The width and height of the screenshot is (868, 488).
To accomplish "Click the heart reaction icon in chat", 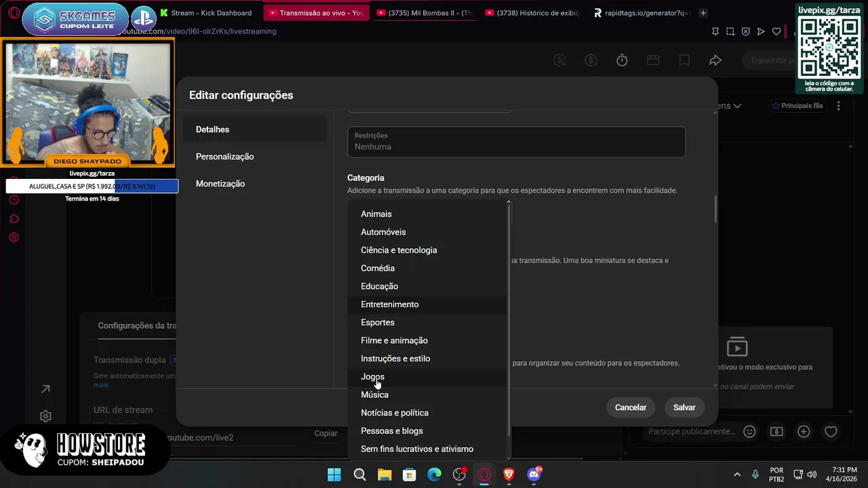I will (831, 431).
